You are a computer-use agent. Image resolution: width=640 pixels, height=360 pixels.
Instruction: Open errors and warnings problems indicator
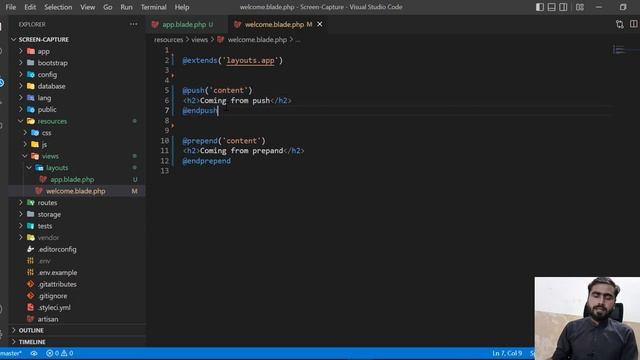pyautogui.click(x=59, y=353)
